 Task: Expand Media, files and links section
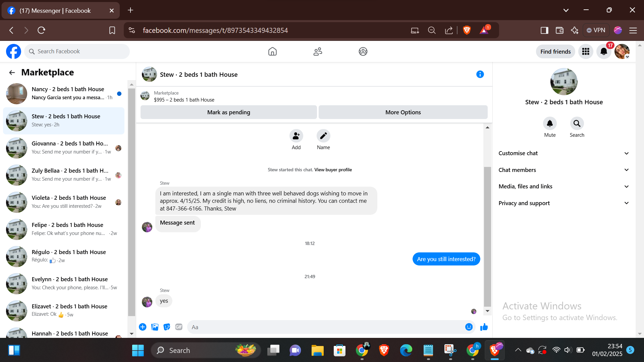point(563,186)
